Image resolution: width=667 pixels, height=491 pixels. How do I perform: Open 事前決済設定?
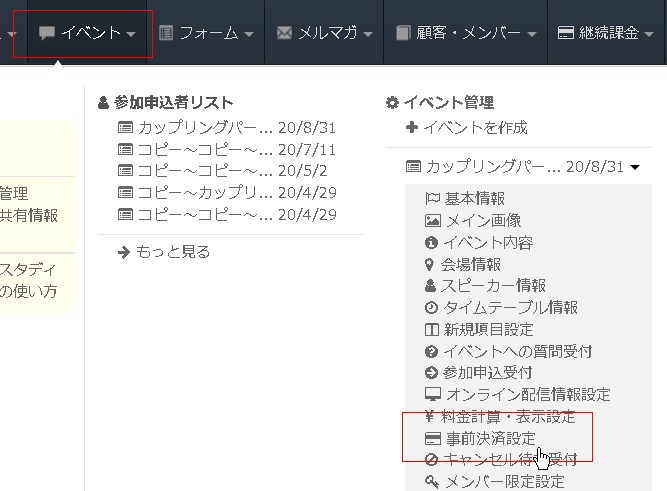pyautogui.click(x=490, y=439)
